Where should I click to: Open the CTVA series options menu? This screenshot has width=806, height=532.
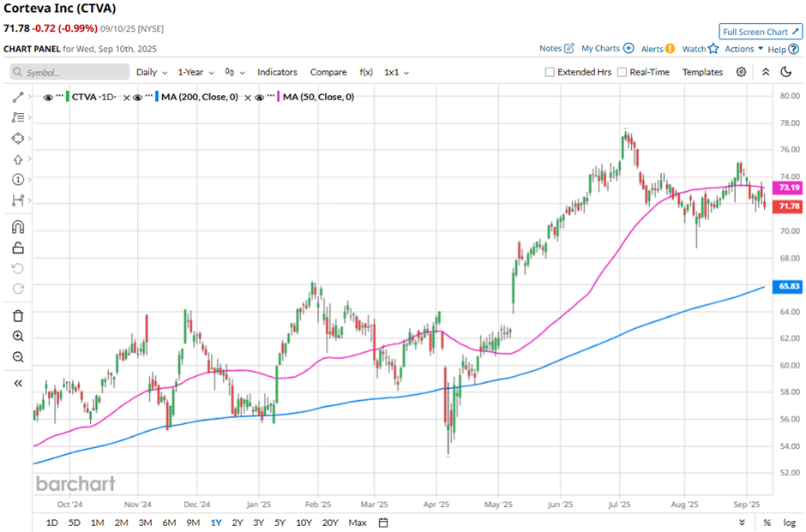point(60,97)
